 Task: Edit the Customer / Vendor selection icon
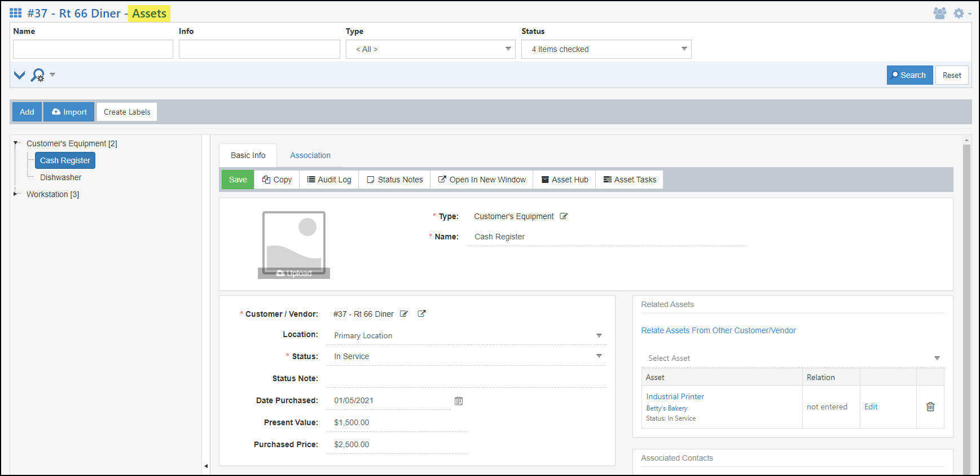404,314
